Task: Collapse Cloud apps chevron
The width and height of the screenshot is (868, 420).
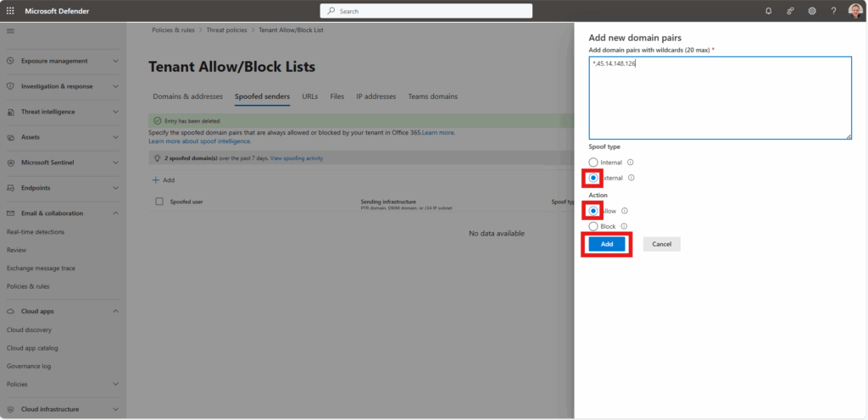Action: coord(115,311)
